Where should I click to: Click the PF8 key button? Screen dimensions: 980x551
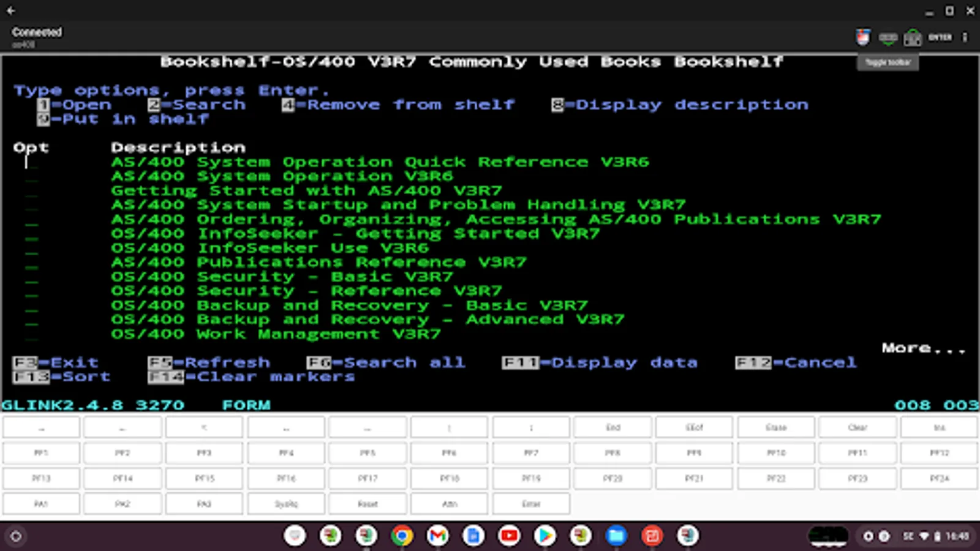612,453
